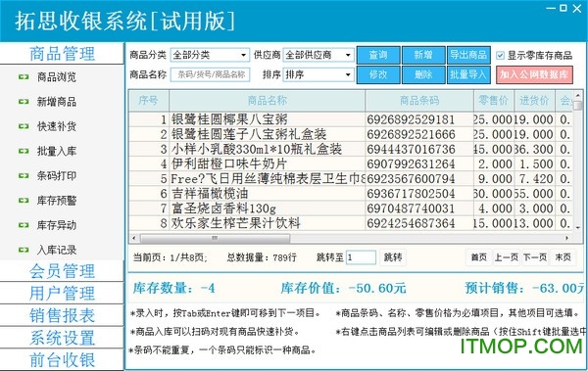588x371 pixels.
Task: Click the 入库记录 green icon in the sidebar
Action: click(24, 250)
